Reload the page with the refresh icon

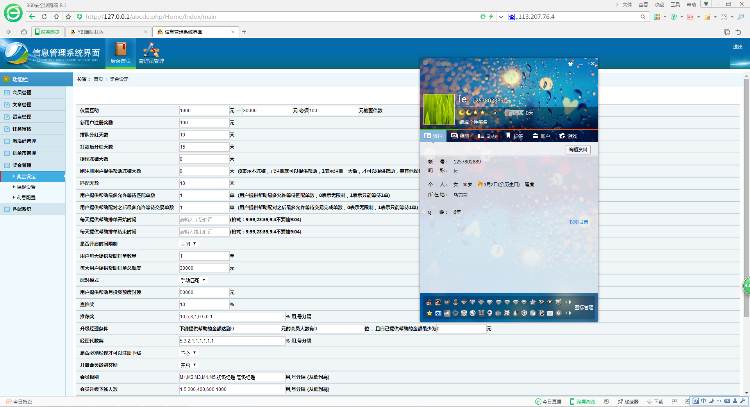pos(44,16)
